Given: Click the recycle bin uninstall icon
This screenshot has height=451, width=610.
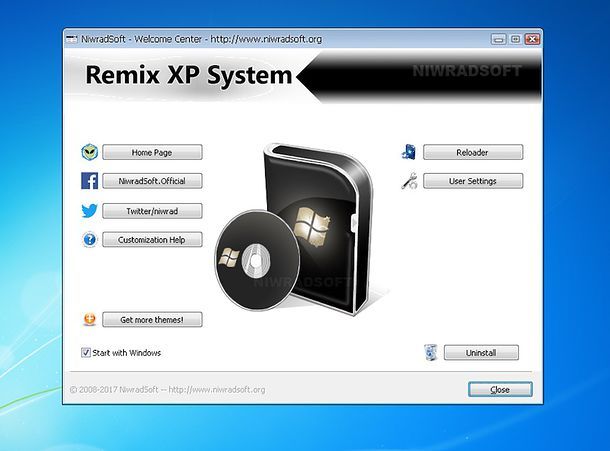Looking at the screenshot, I should point(431,353).
